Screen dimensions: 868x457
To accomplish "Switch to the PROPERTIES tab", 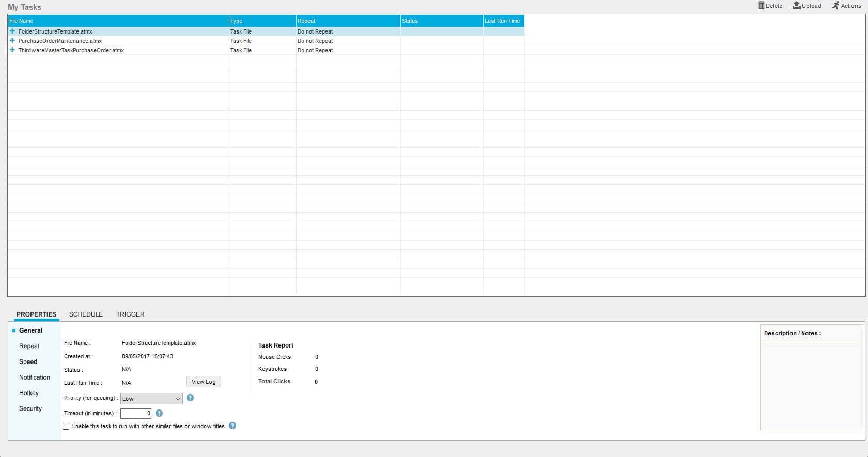I will (x=36, y=314).
